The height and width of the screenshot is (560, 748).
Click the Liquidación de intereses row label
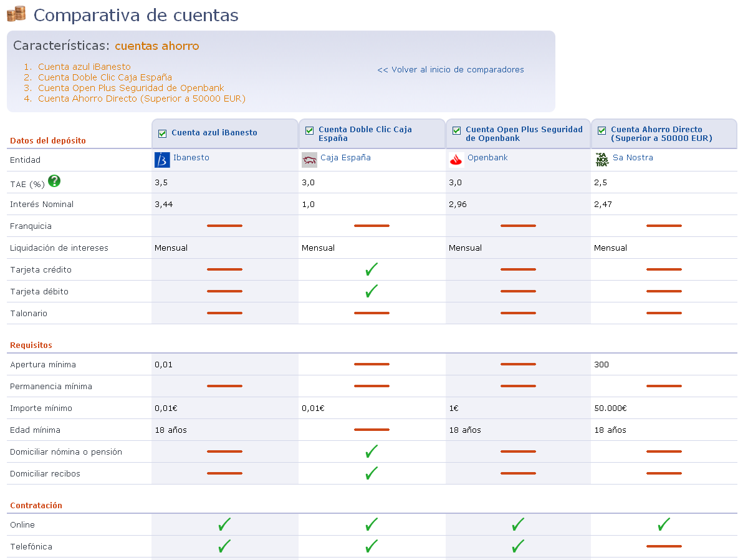click(59, 248)
